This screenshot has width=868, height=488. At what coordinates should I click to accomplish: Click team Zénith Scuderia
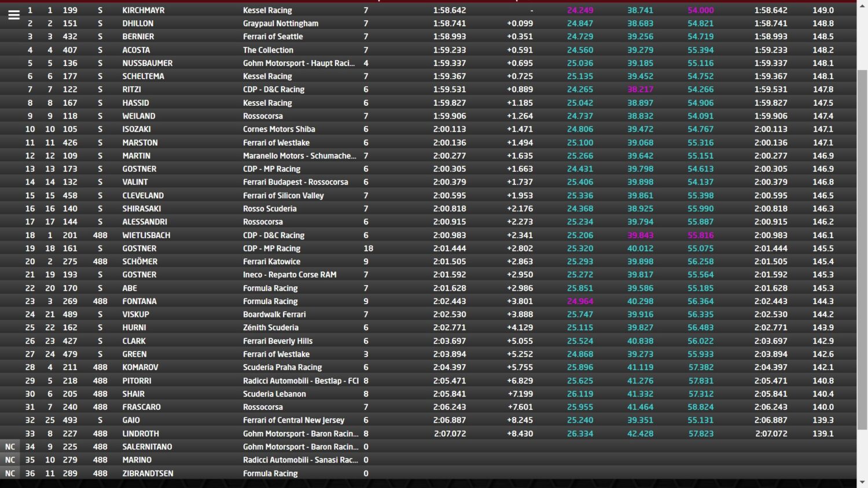pos(271,327)
